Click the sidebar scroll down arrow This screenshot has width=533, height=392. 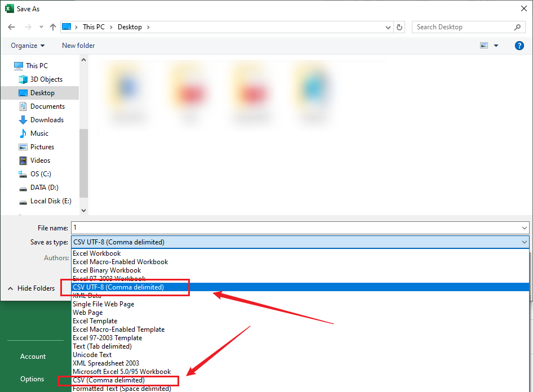coord(83,211)
